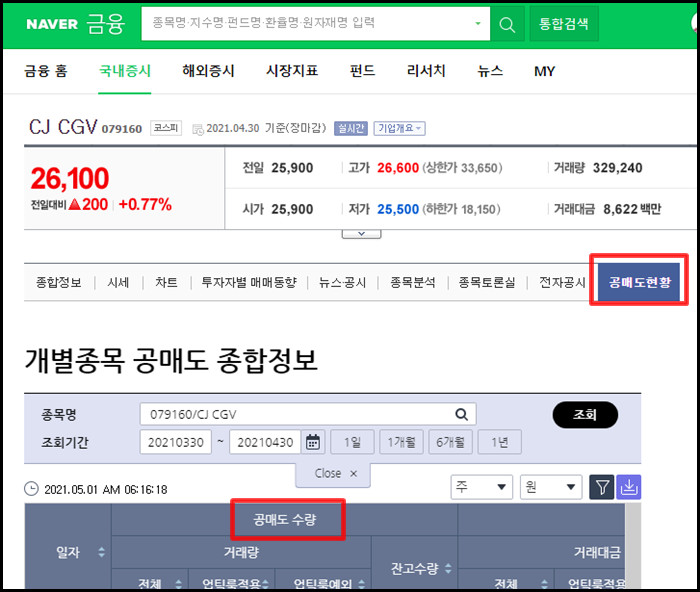Open the 원 currency dropdown
The height and width of the screenshot is (592, 700).
[x=551, y=487]
